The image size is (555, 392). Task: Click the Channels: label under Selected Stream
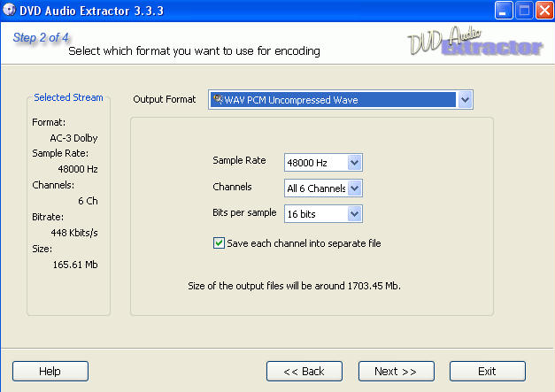(x=53, y=185)
